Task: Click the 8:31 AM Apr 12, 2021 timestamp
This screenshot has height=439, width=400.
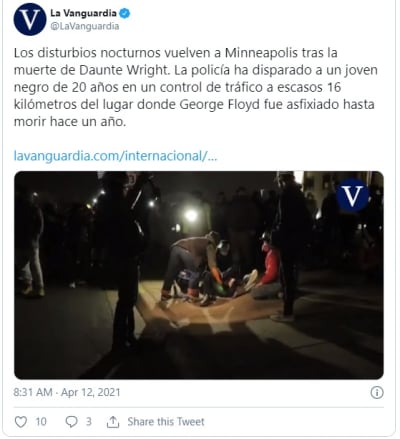Action: [67, 392]
